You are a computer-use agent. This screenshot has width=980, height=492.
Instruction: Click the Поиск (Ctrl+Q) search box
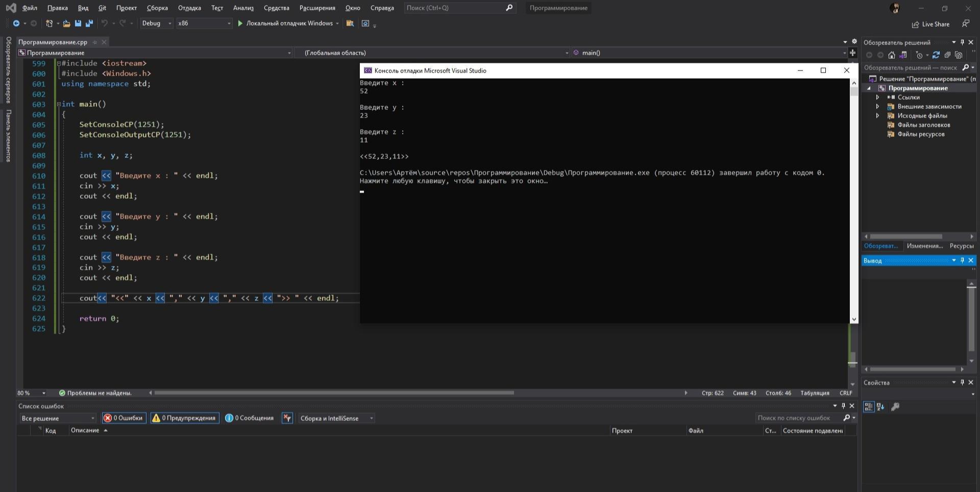coord(454,8)
